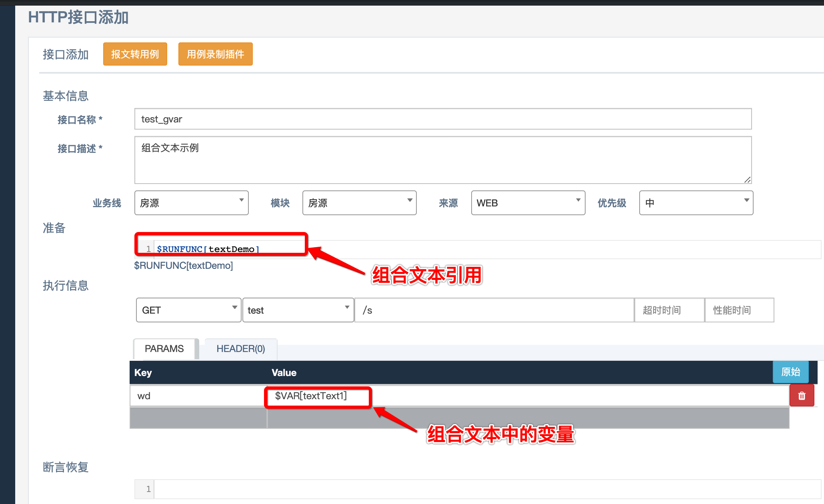Click the Key column header
The width and height of the screenshot is (824, 504).
tap(143, 372)
